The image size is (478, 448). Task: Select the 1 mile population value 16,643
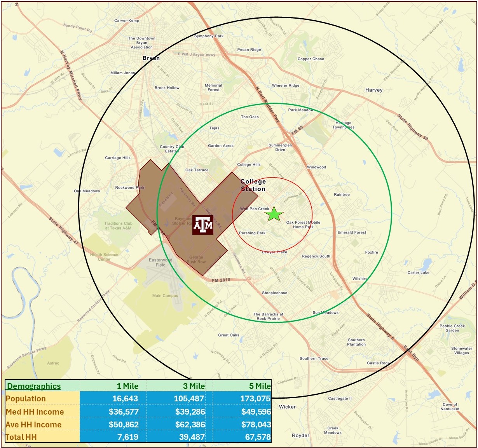point(125,399)
